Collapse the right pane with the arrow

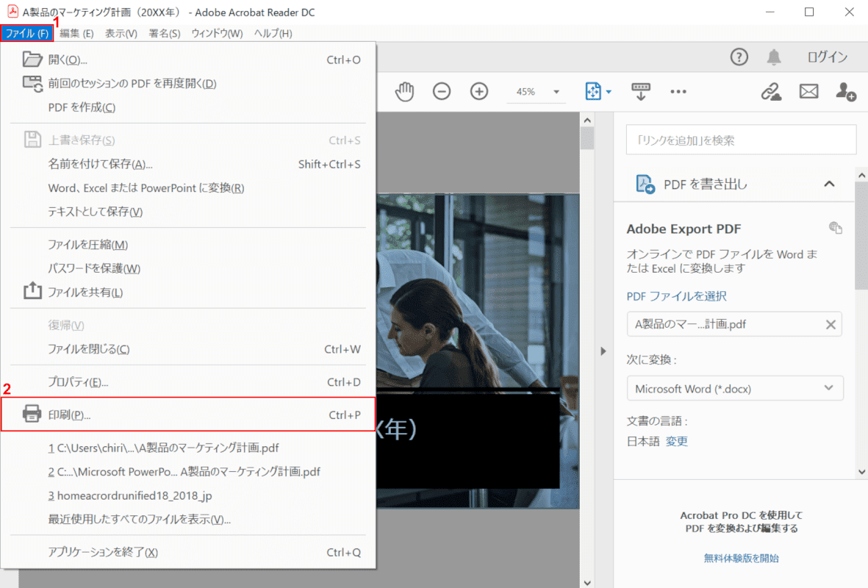603,351
